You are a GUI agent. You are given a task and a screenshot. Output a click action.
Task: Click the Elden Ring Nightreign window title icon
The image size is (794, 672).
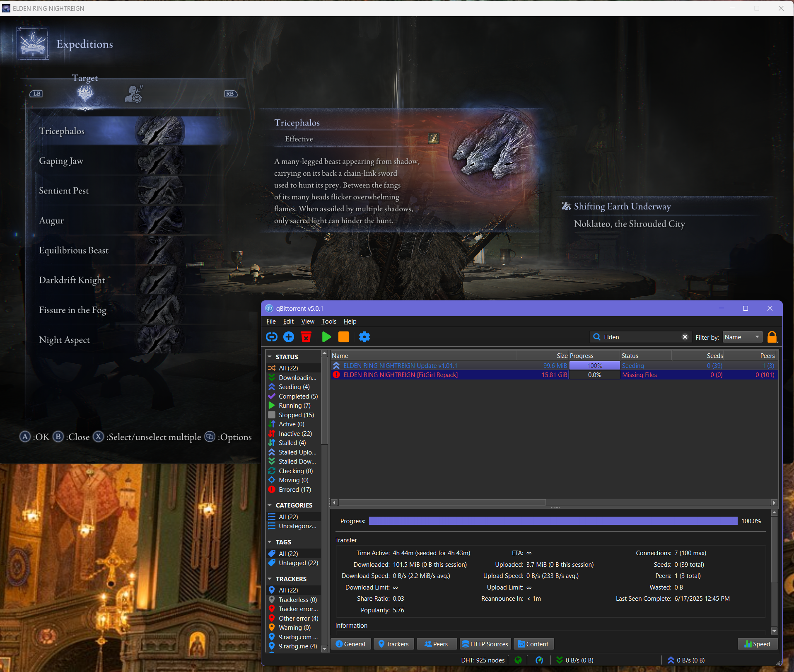tap(6, 8)
